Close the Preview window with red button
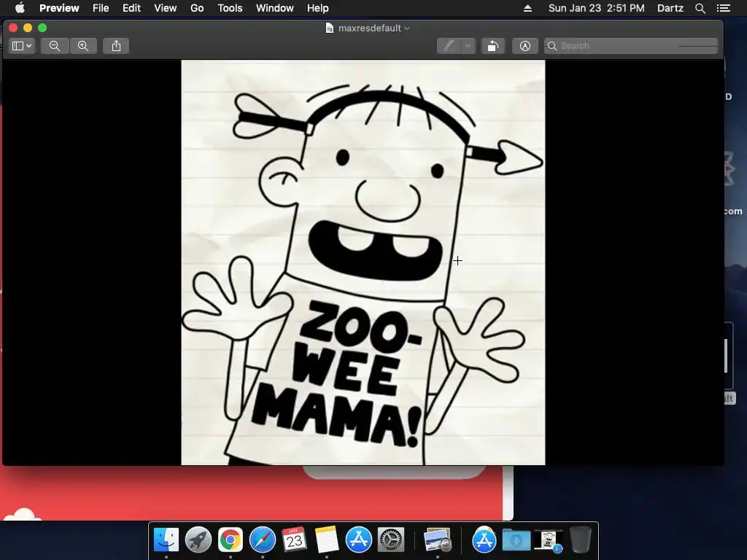 13,28
